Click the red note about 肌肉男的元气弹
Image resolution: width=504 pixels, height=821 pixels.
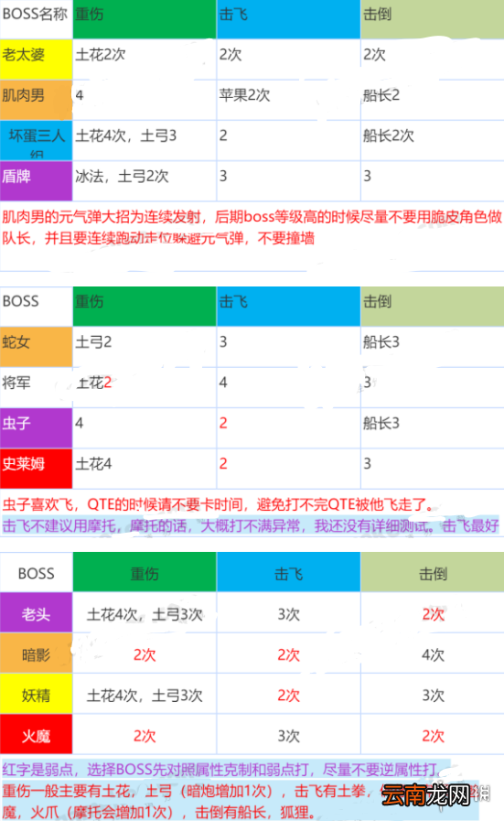click(x=252, y=228)
